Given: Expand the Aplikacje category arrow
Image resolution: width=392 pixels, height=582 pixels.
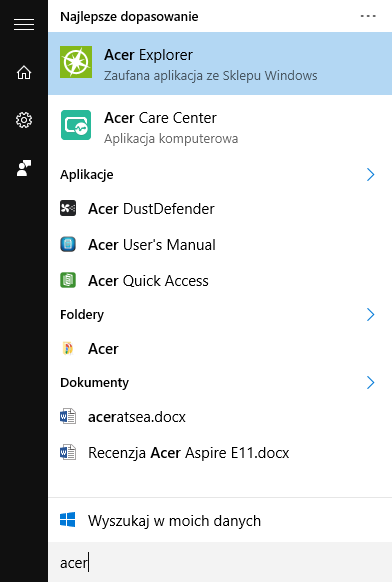Looking at the screenshot, I should (370, 174).
